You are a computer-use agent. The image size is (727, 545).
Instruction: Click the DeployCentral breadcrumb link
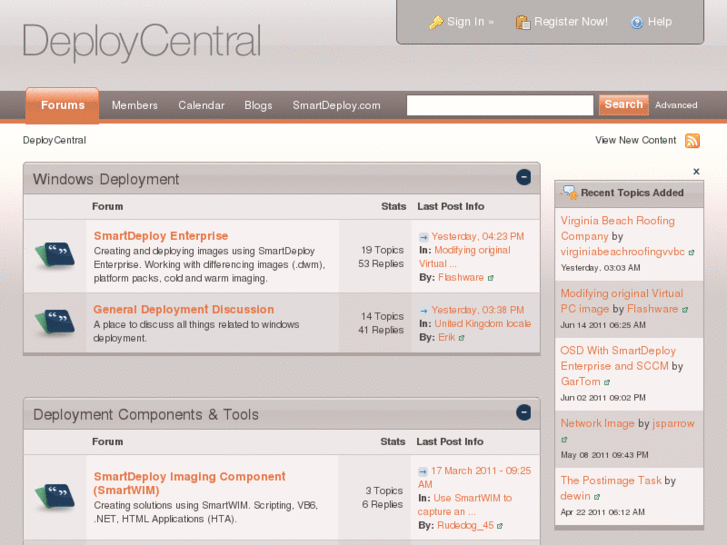(54, 140)
